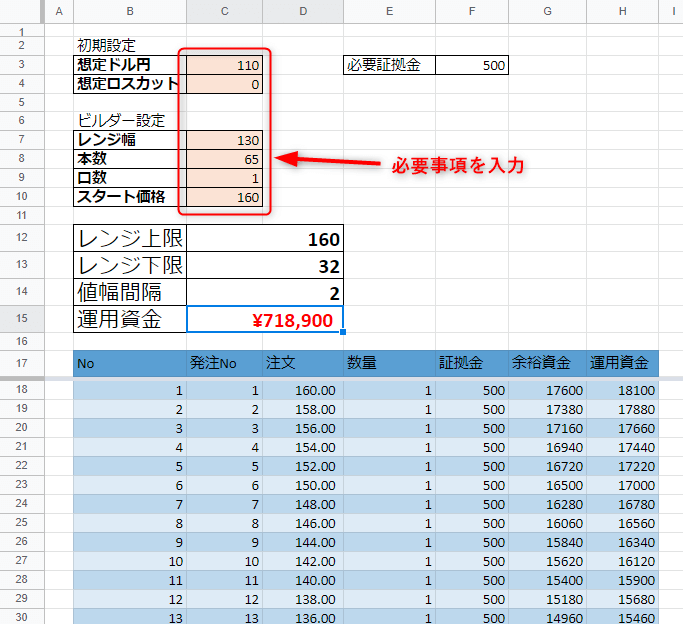Select column D header
683x624 pixels.
[303, 11]
